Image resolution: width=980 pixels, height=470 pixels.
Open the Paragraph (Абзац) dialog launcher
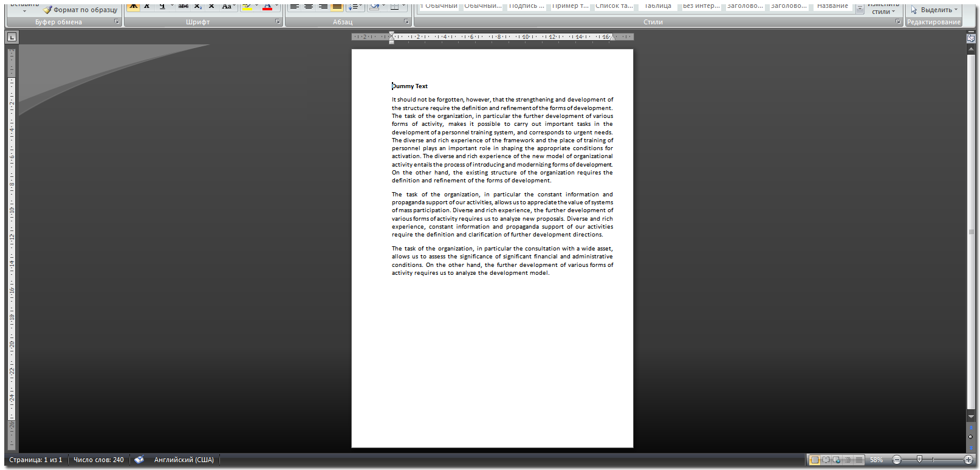(406, 22)
